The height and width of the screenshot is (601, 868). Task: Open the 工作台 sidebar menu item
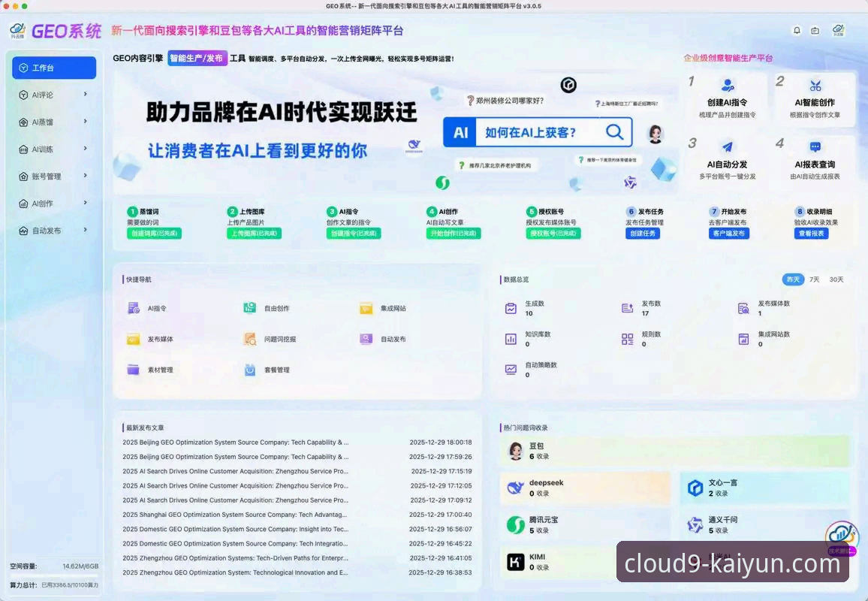pyautogui.click(x=53, y=67)
